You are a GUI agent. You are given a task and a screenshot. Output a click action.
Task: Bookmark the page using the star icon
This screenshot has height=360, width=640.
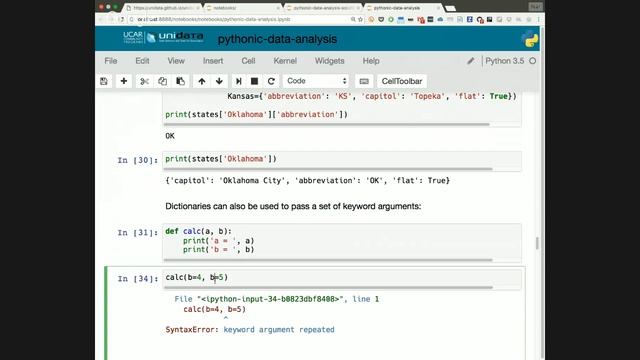coord(360,19)
